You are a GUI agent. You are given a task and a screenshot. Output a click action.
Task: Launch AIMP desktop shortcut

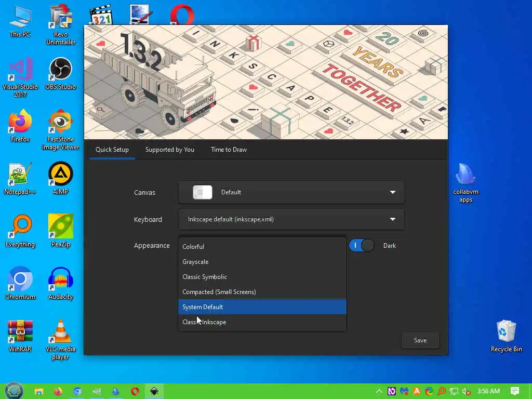[60, 179]
